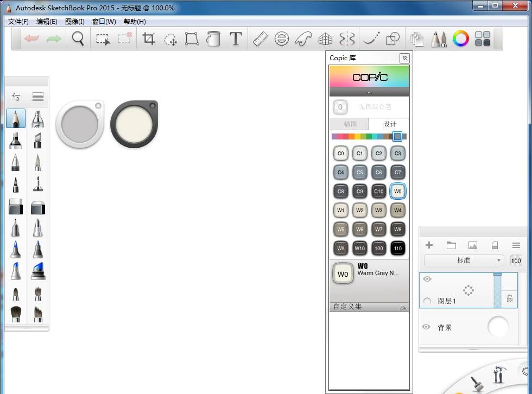Open the Copic library grid icon
This screenshot has width=532, height=394.
[483, 39]
